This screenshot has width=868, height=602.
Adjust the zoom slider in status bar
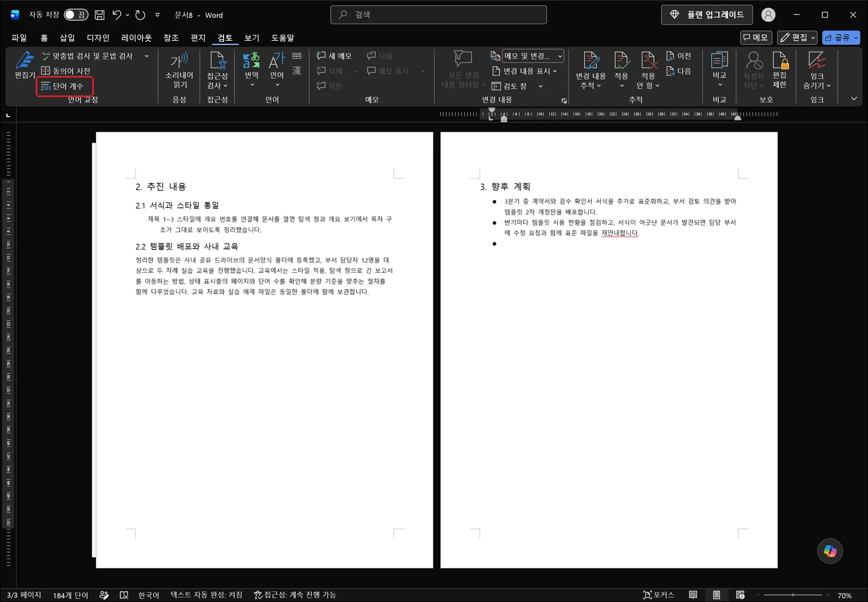[793, 595]
